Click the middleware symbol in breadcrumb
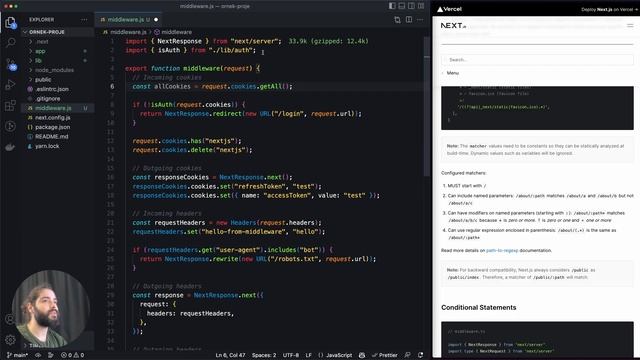The height and width of the screenshot is (360, 640). coord(173,32)
